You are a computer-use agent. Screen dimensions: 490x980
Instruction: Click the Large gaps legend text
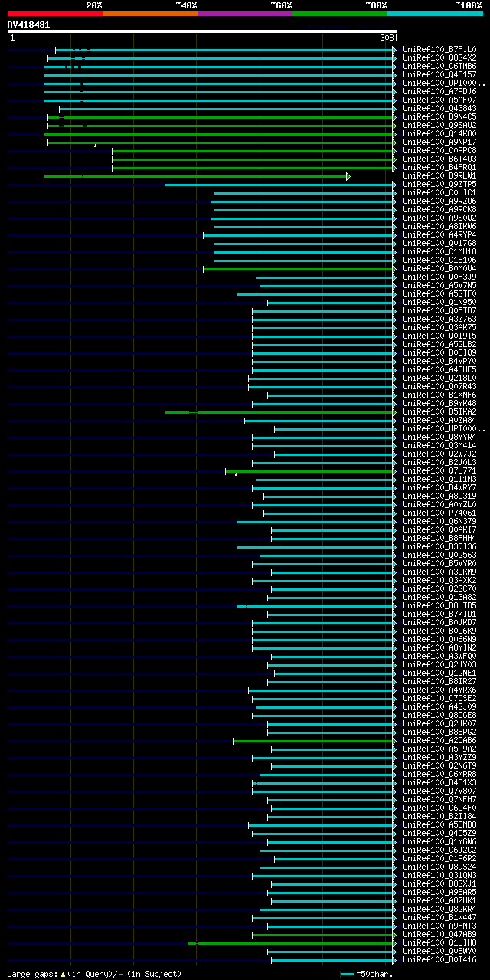coord(94,974)
